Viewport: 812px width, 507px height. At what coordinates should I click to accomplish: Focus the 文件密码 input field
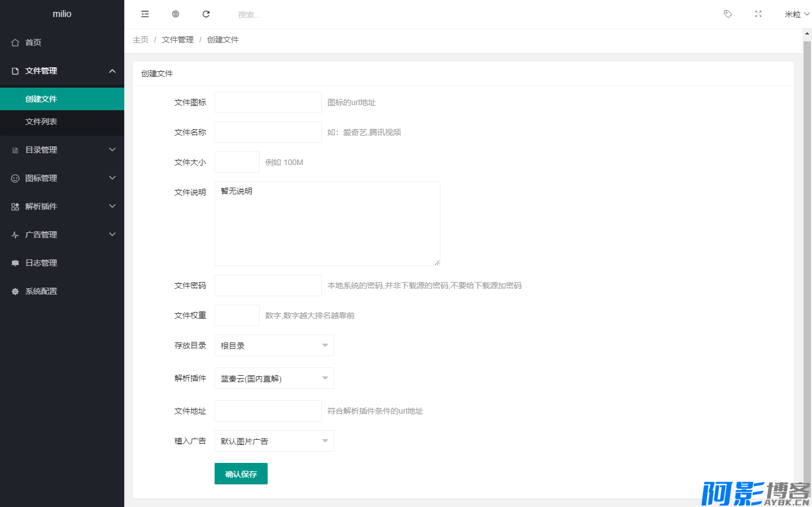point(268,285)
